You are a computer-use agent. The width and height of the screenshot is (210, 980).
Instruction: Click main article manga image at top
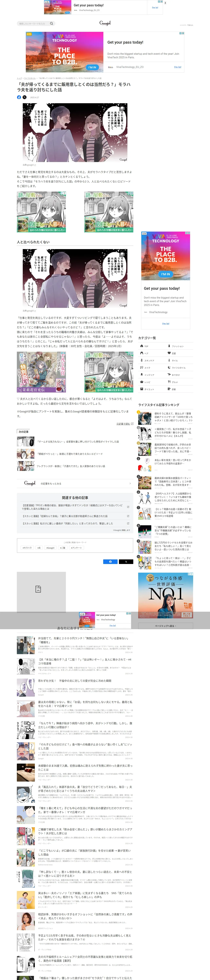coord(75,132)
